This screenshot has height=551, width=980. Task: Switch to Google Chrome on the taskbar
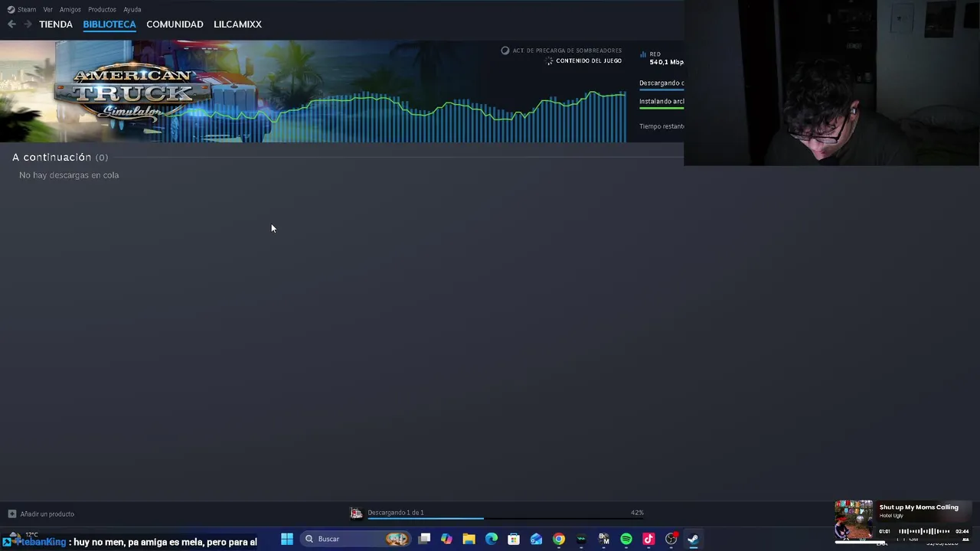pos(559,539)
